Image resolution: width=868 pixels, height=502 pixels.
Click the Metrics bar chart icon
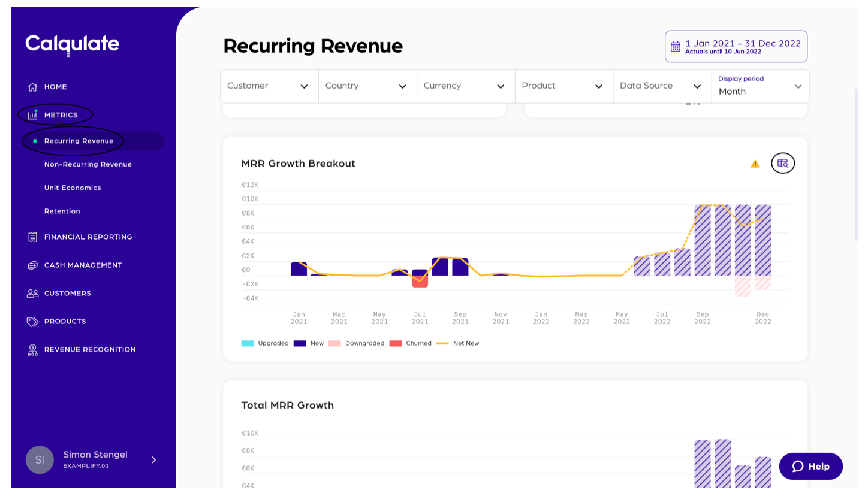coord(33,114)
